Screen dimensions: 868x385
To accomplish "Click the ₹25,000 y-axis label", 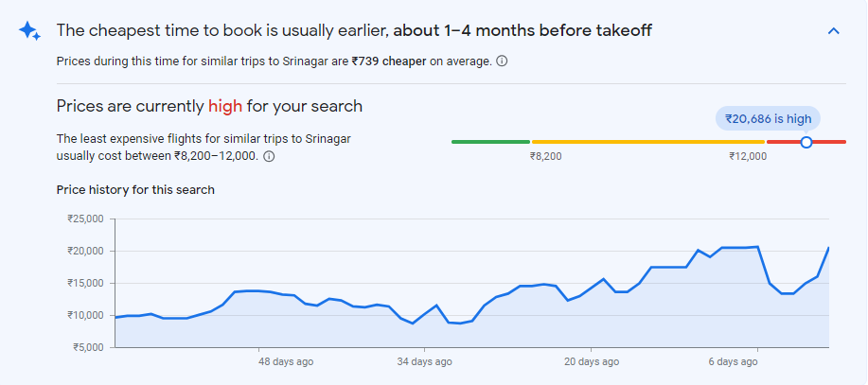I will [85, 219].
